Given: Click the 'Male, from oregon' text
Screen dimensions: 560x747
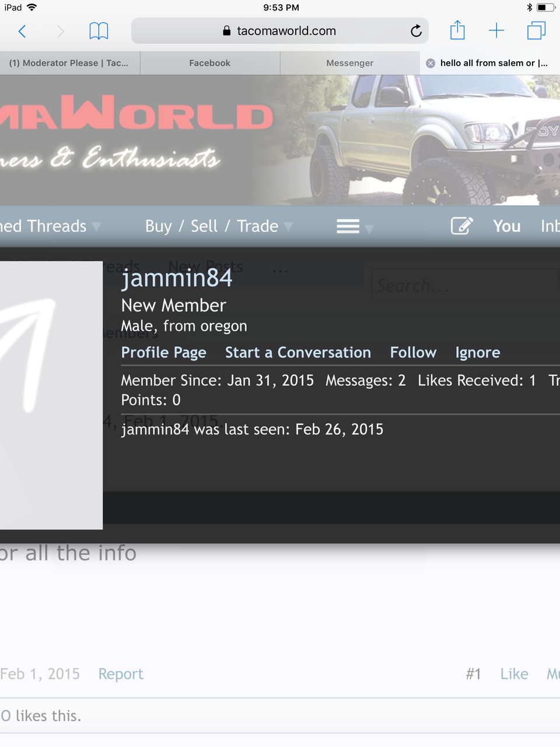Looking at the screenshot, I should (184, 326).
